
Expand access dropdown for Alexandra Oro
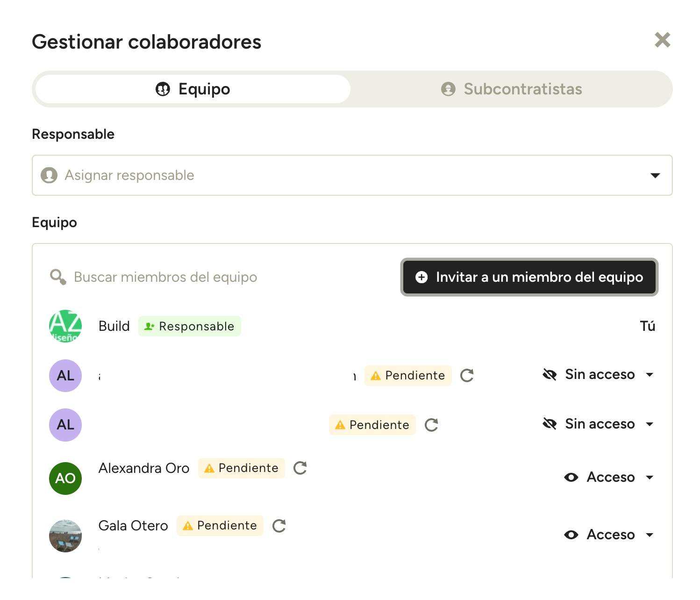650,477
